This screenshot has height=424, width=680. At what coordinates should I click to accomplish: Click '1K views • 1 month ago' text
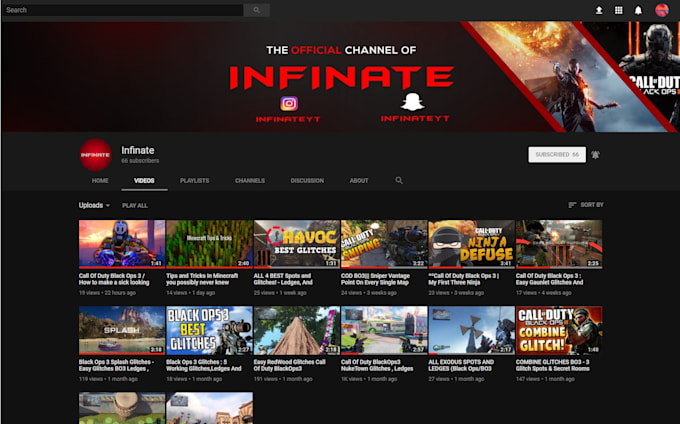click(369, 379)
